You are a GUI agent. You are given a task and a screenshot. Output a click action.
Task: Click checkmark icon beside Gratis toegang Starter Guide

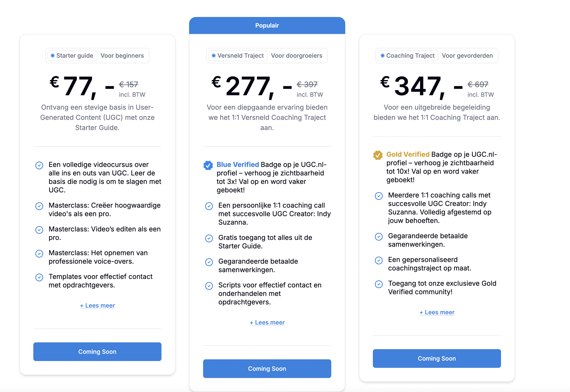pyautogui.click(x=209, y=238)
